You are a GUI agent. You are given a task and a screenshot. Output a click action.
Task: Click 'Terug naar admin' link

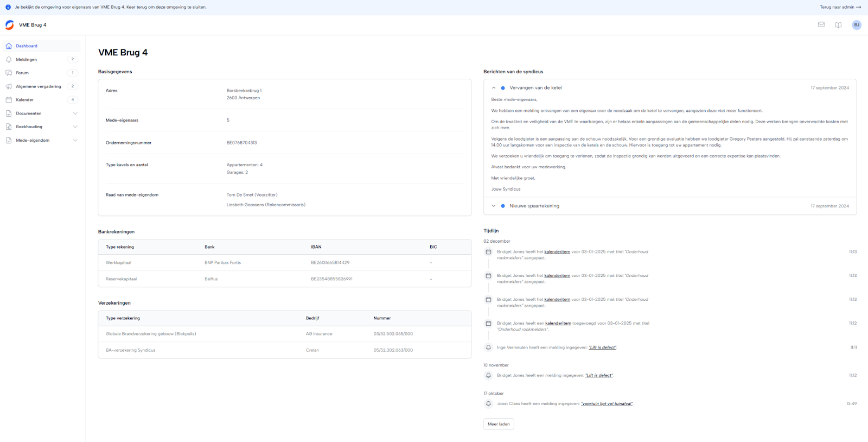[840, 7]
